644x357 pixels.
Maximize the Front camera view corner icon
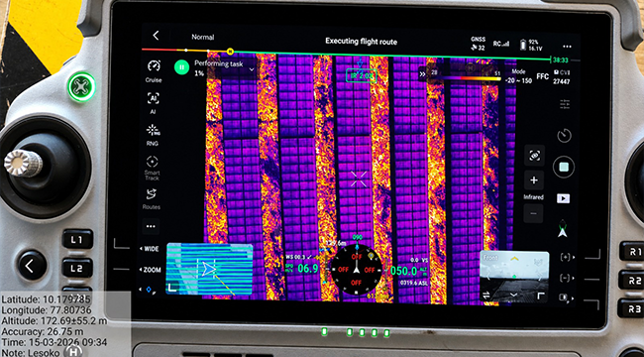click(x=541, y=296)
